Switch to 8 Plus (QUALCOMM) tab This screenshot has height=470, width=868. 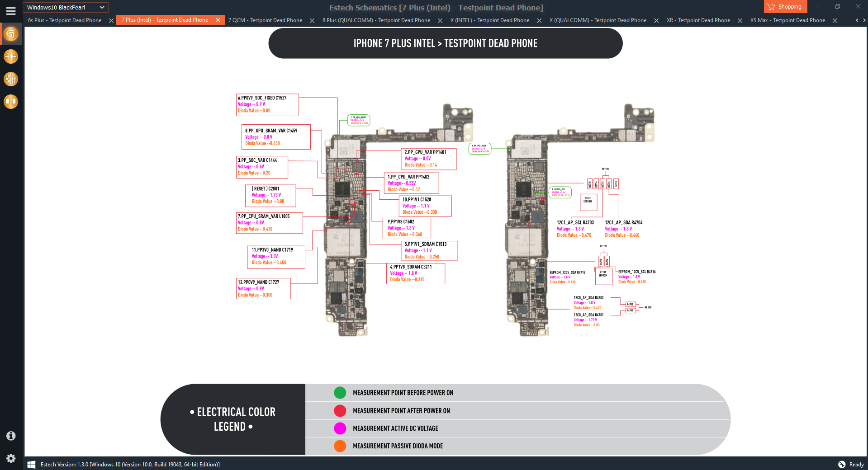coord(376,20)
